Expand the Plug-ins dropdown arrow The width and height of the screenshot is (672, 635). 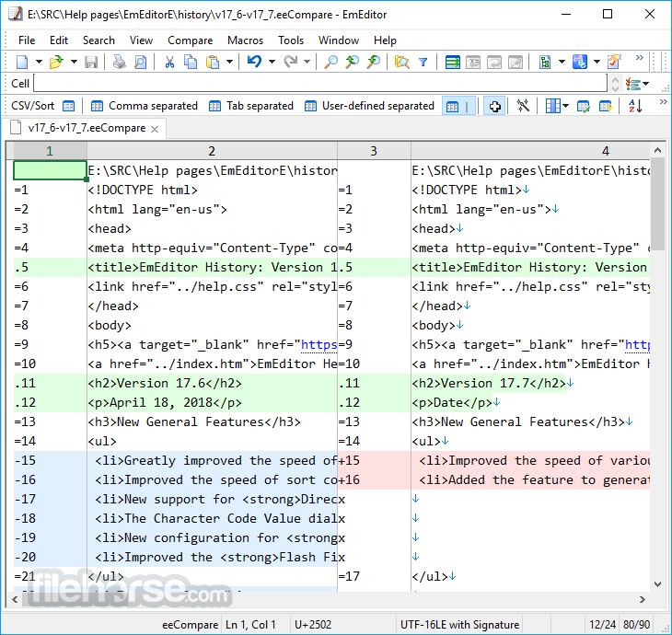click(x=562, y=63)
